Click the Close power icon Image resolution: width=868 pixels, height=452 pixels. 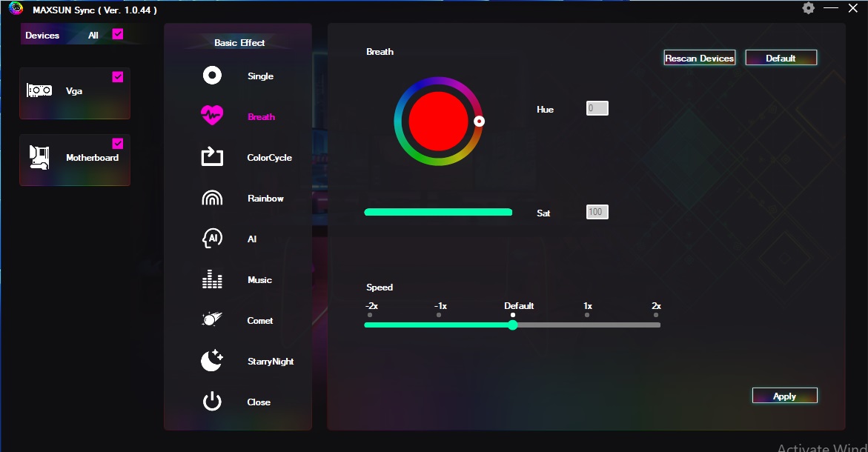tap(212, 402)
